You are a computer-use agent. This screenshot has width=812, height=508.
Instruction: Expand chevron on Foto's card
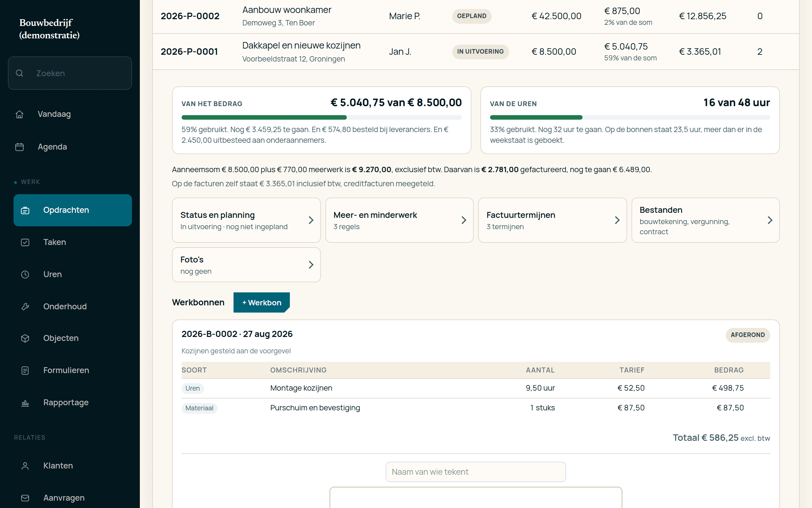pos(311,265)
